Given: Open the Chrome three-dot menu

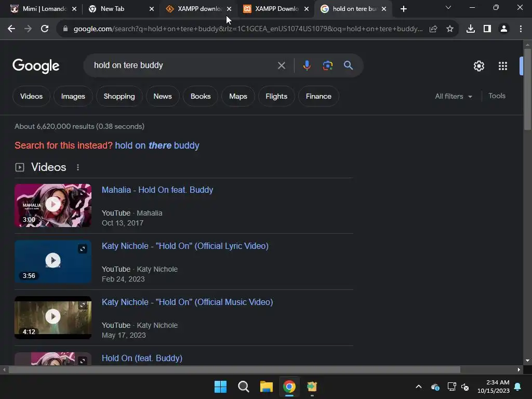Looking at the screenshot, I should pyautogui.click(x=521, y=29).
